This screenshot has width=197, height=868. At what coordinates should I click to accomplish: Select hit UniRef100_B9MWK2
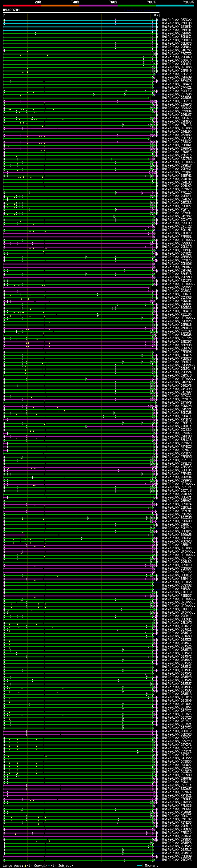(176, 37)
